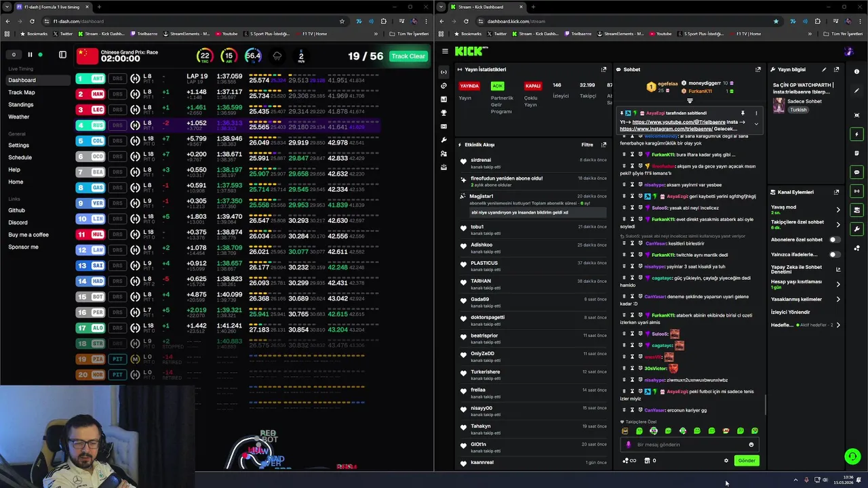Image resolution: width=868 pixels, height=488 pixels.
Task: Open the emoji picker in message box
Action: [751, 445]
